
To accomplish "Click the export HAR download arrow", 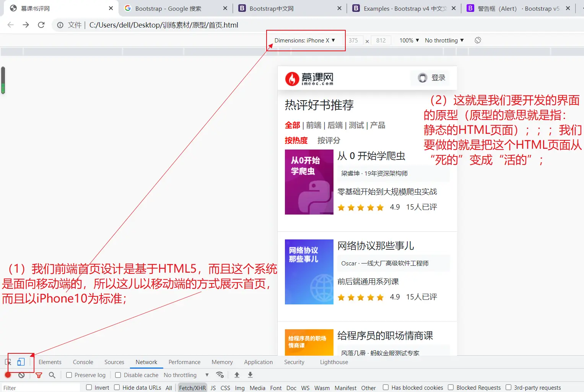I will [250, 375].
